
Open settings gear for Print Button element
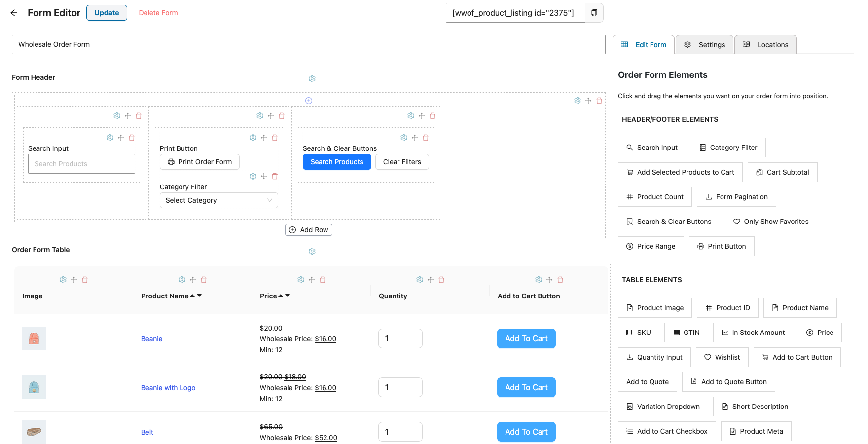(253, 138)
